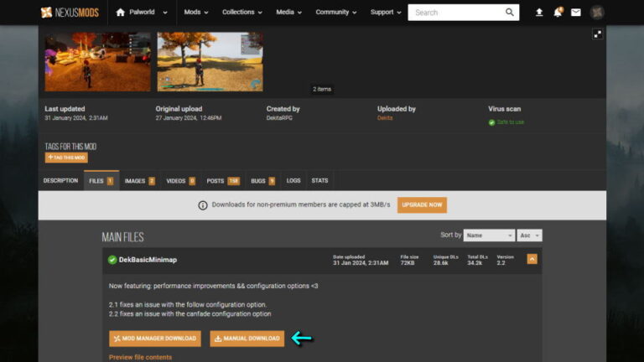Click the Upgrade Now button
644x362 pixels.
tap(422, 204)
